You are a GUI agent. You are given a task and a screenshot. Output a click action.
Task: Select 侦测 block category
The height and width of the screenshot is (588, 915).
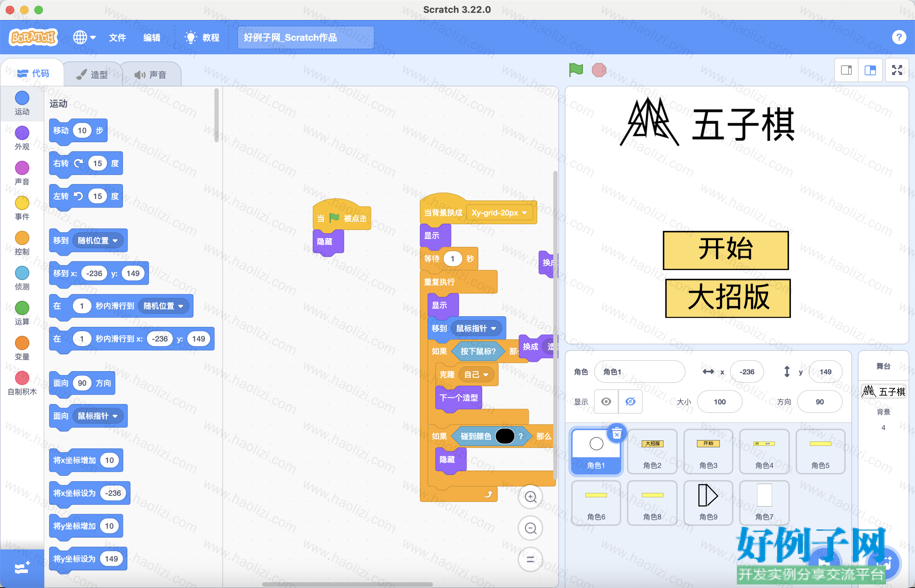(x=22, y=279)
